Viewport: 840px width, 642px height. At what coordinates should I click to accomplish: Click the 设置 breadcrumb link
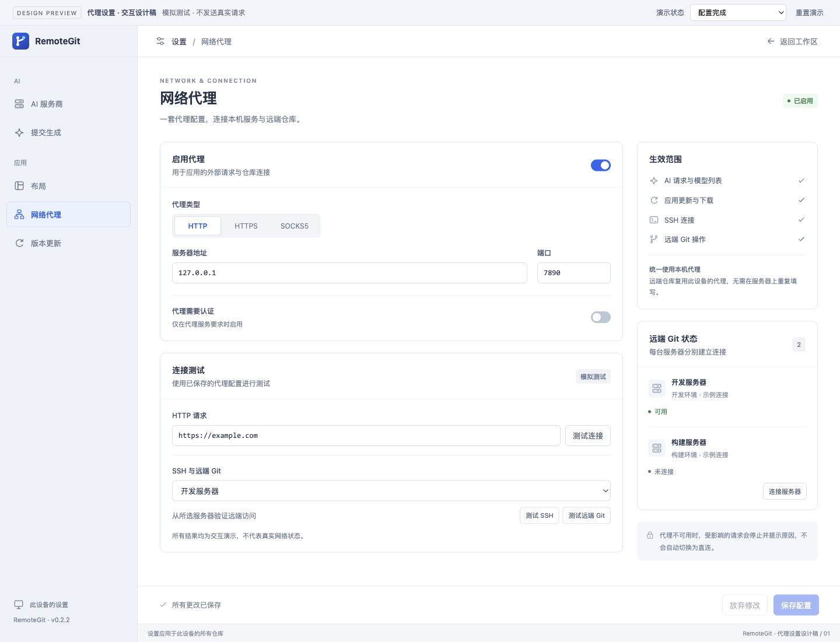179,41
